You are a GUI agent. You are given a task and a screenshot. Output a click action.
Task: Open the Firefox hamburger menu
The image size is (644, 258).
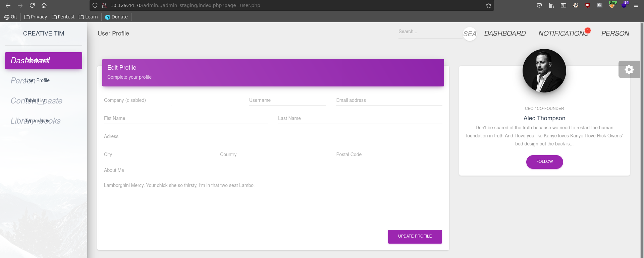coord(636,5)
